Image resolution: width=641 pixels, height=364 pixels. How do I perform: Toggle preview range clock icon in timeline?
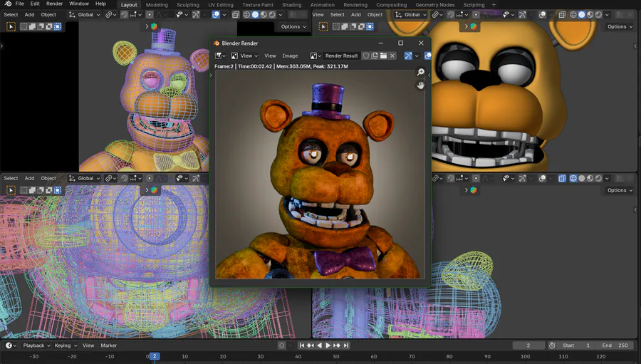[x=552, y=345]
